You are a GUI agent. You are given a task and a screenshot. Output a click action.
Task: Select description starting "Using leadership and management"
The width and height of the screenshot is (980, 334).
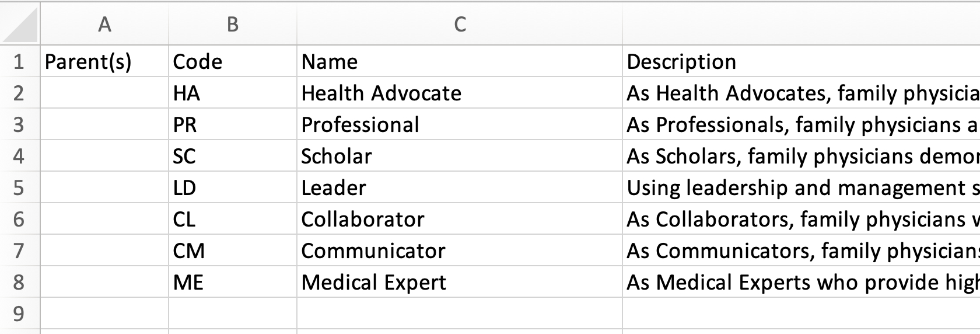799,187
